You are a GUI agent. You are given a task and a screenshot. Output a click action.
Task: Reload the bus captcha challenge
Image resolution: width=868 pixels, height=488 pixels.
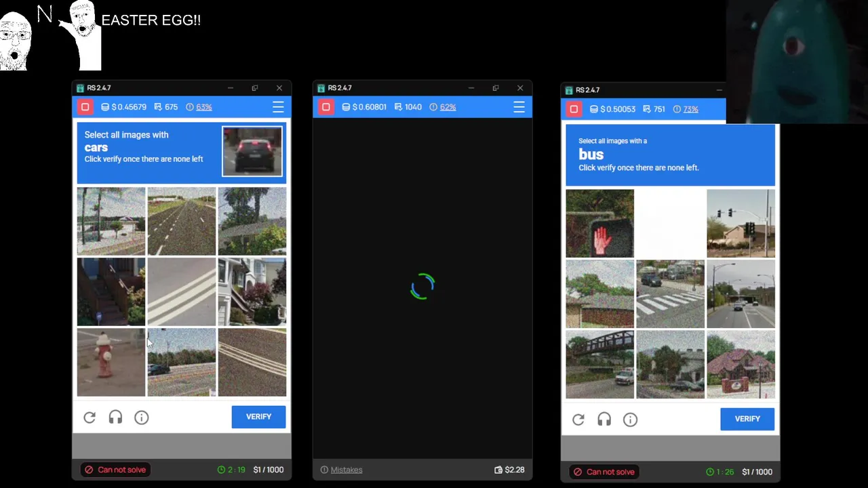[x=578, y=420]
